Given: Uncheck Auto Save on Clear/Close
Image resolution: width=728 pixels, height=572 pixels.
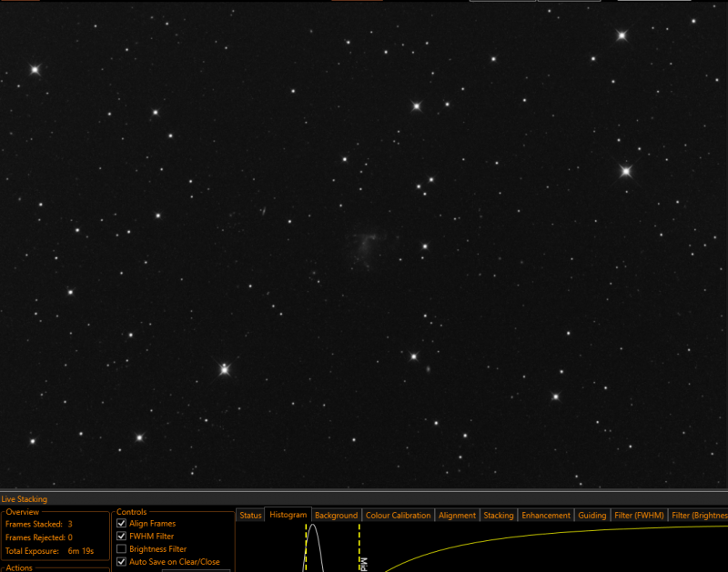Looking at the screenshot, I should click(121, 561).
